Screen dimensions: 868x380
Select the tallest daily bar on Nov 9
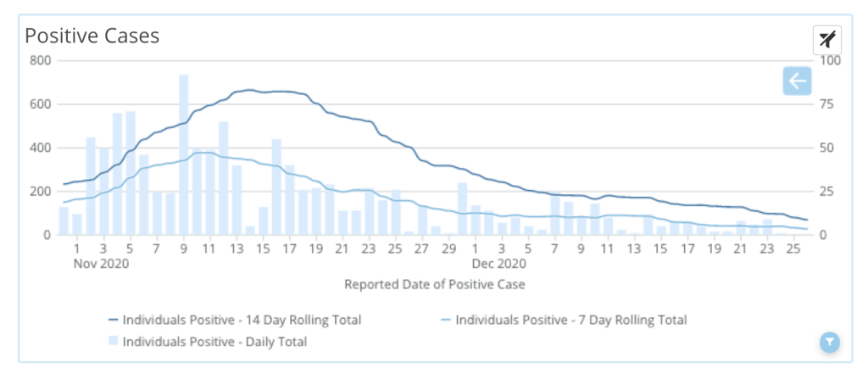(183, 154)
